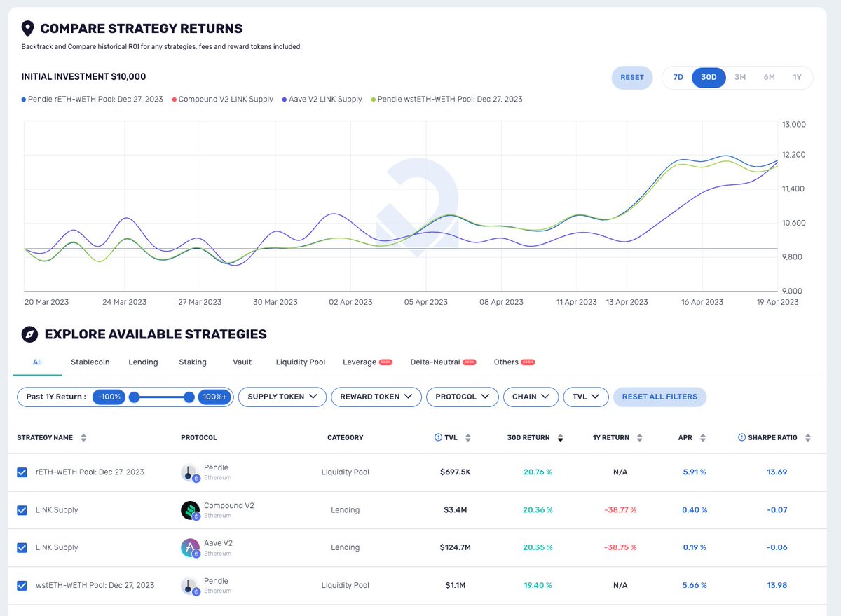Click the info icon next to TVL header
Screen dimensions: 841x616
point(438,437)
